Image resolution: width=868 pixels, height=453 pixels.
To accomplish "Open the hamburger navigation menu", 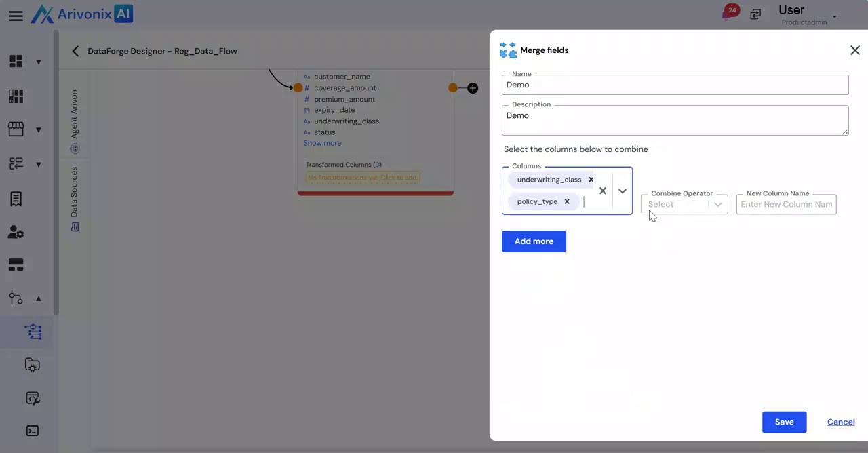I will tap(16, 16).
